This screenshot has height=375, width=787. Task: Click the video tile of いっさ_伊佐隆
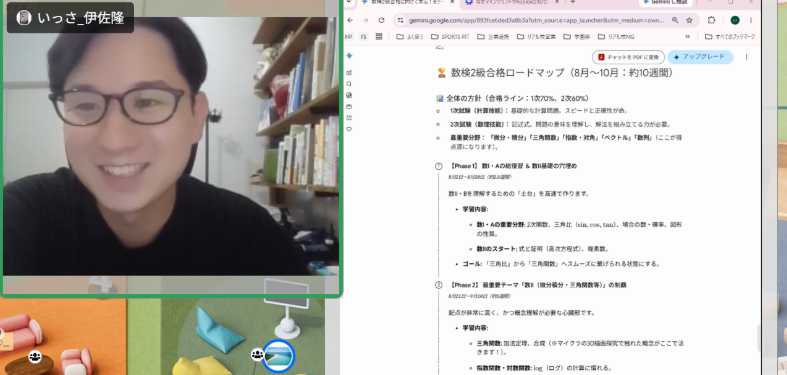(171, 148)
